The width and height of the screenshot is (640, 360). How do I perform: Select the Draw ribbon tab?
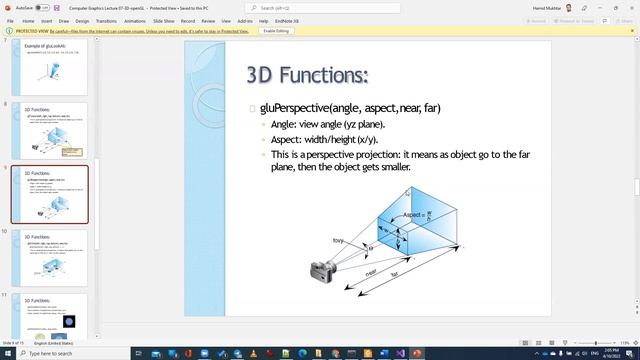tap(64, 21)
